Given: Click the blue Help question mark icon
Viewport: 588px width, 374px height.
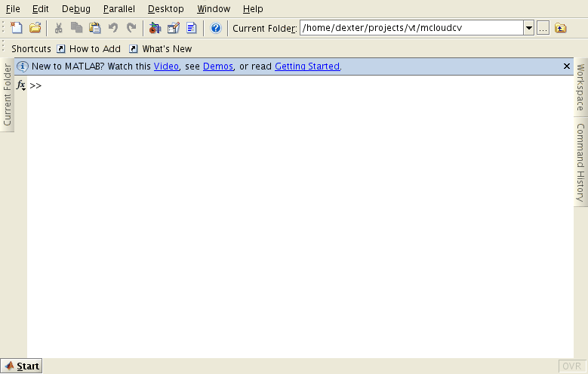Looking at the screenshot, I should coord(216,28).
